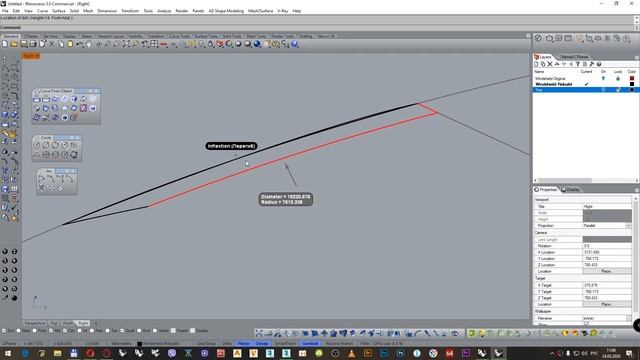
Task: Click the Zoom Extents icon
Action: pos(126,44)
